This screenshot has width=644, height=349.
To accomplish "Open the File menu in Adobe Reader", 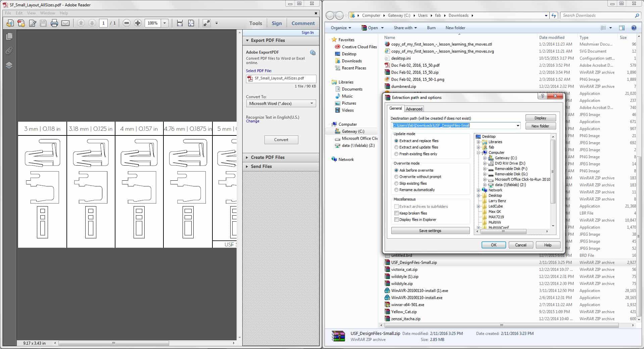I will [x=8, y=13].
